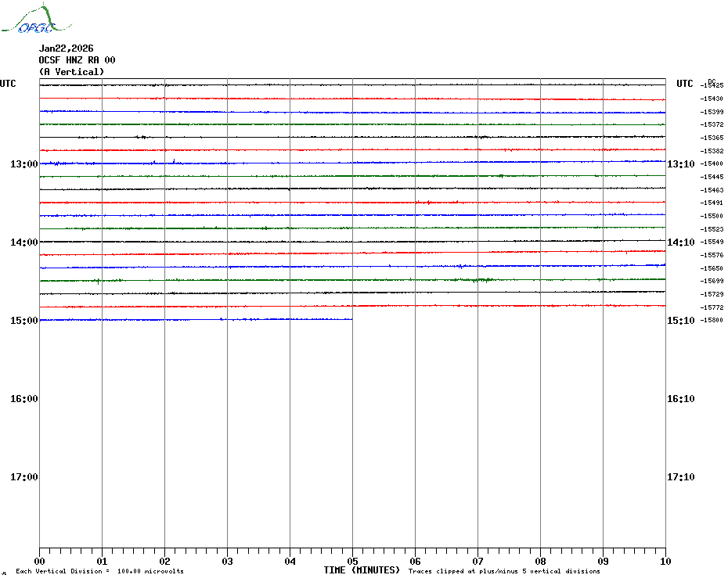
Task: Click the minute label 05 on time axis
Action: [353, 562]
